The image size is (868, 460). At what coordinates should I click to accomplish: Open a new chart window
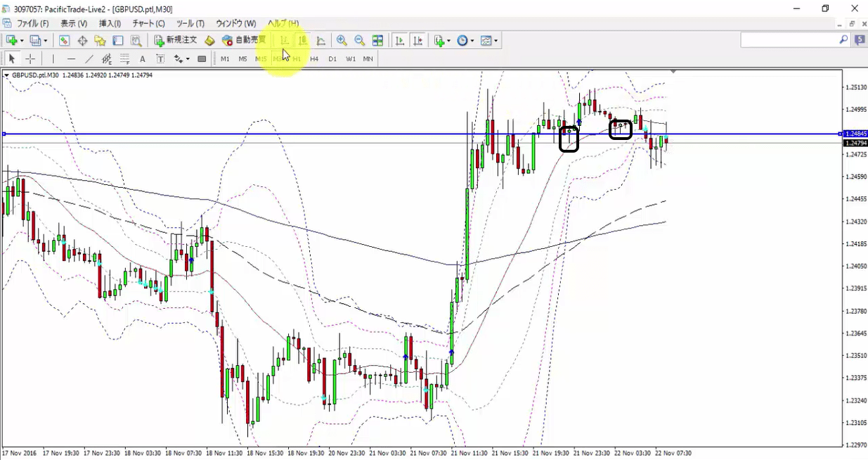click(11, 41)
